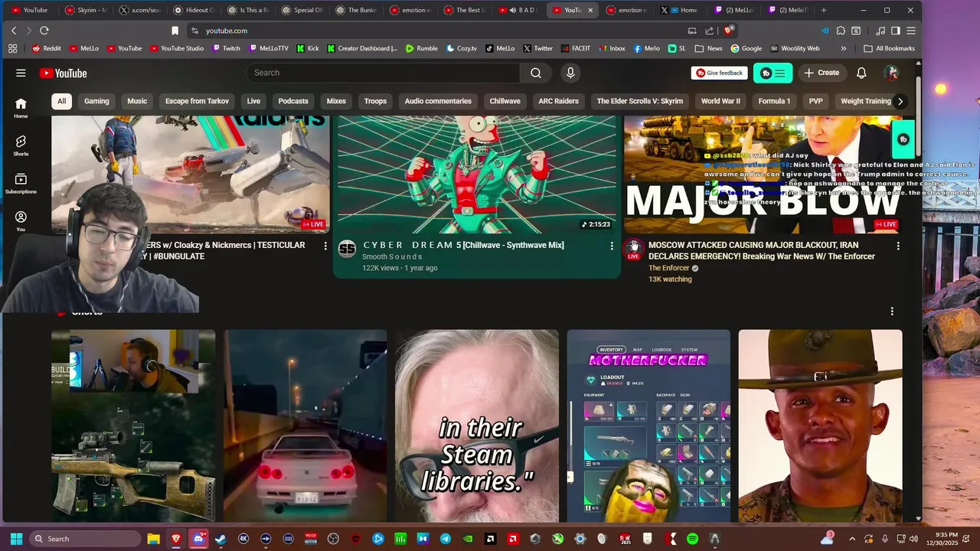
Task: Go to Home in the sidebar
Action: coord(21,108)
